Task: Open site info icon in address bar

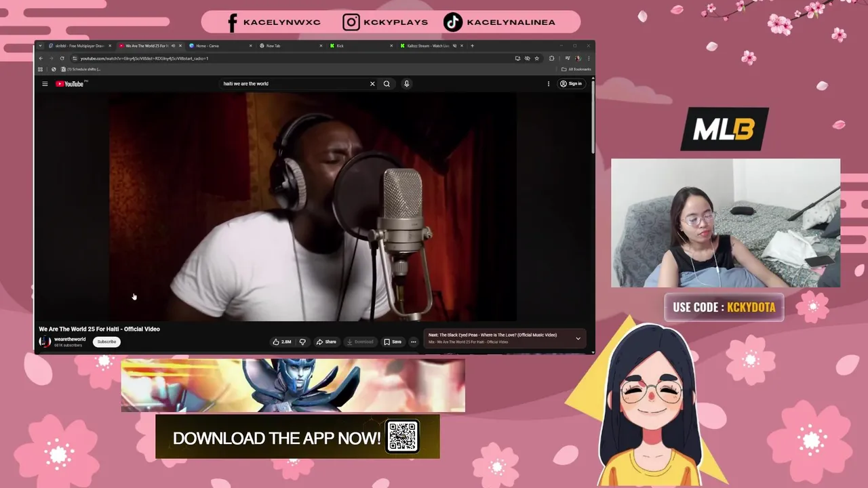Action: click(73, 58)
